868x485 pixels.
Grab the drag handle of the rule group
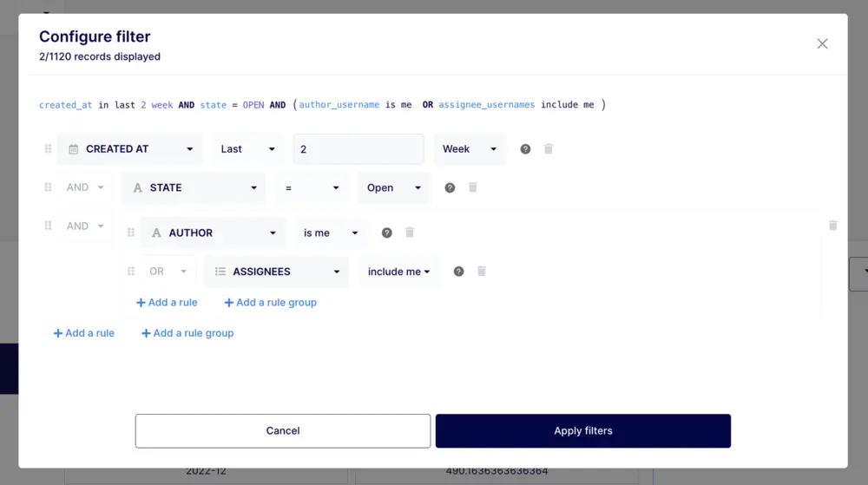[48, 226]
